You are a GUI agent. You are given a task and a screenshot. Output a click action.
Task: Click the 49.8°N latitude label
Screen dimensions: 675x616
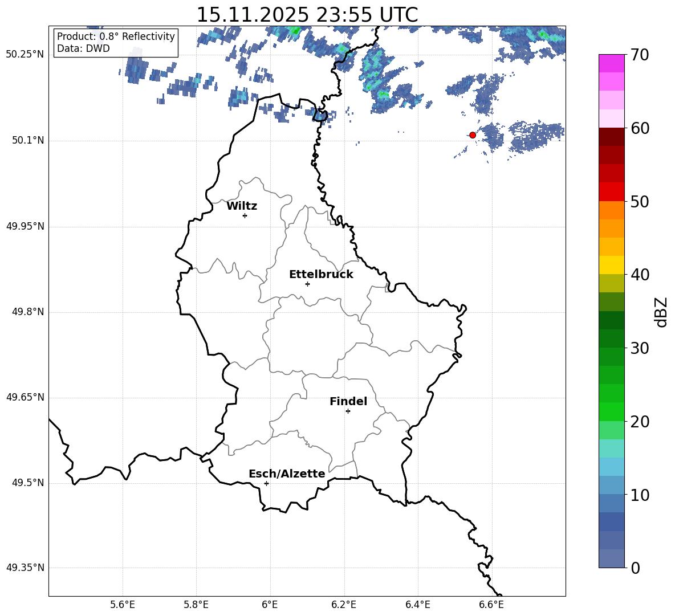click(x=28, y=312)
